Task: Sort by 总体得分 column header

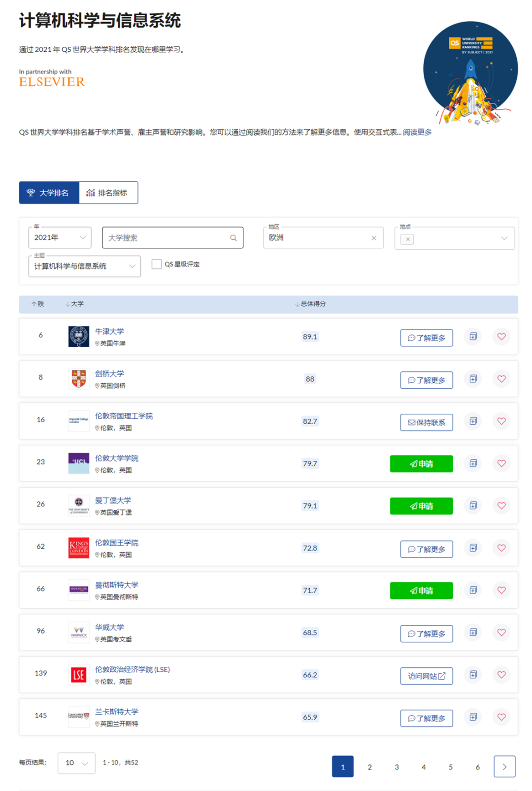Action: 310,304
